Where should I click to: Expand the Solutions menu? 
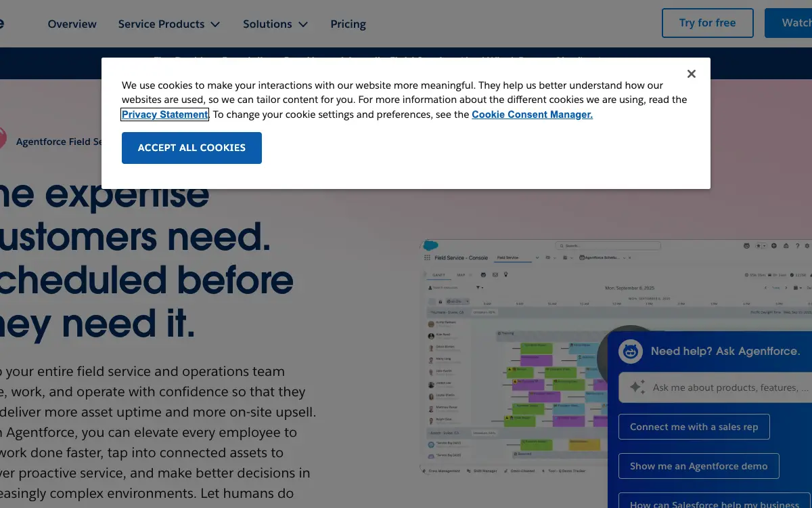point(275,24)
